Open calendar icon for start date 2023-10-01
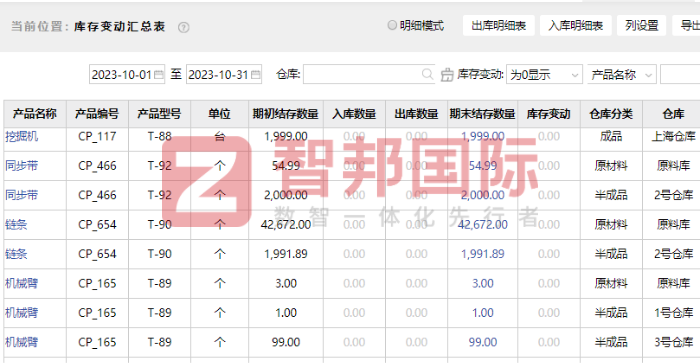The image size is (700, 363). point(158,75)
